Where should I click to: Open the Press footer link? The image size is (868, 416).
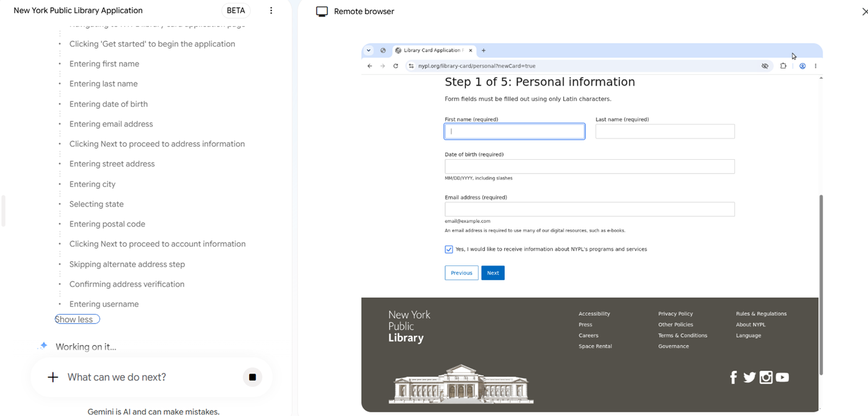coord(586,325)
